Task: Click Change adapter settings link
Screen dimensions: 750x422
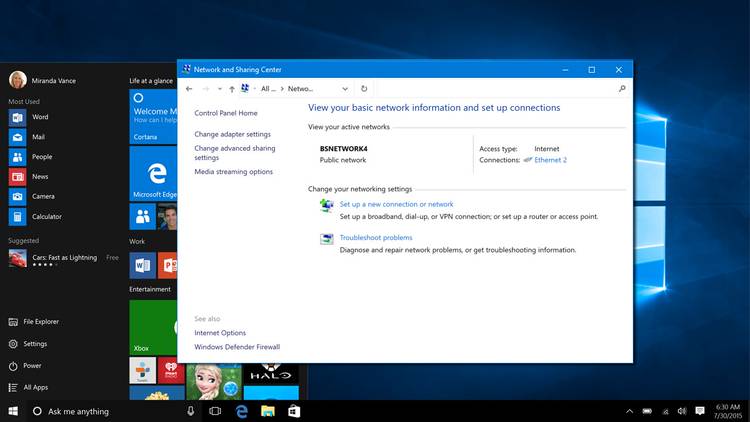Action: coord(232,134)
